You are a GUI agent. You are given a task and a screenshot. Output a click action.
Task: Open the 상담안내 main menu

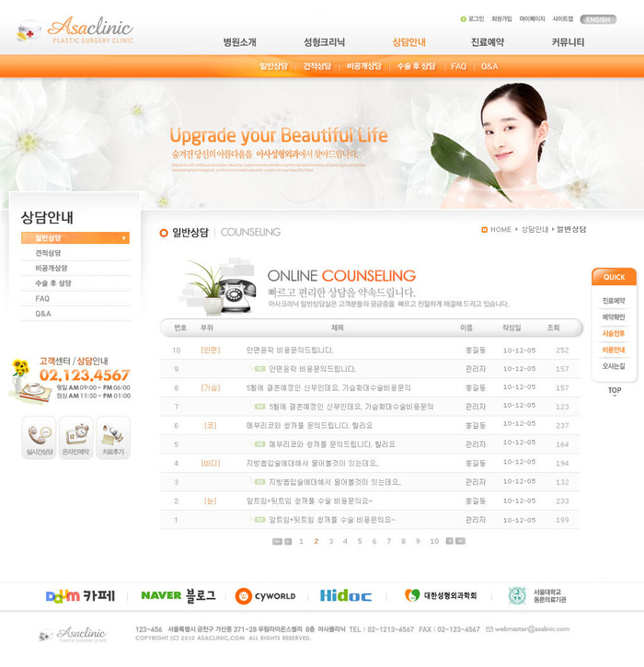(408, 42)
